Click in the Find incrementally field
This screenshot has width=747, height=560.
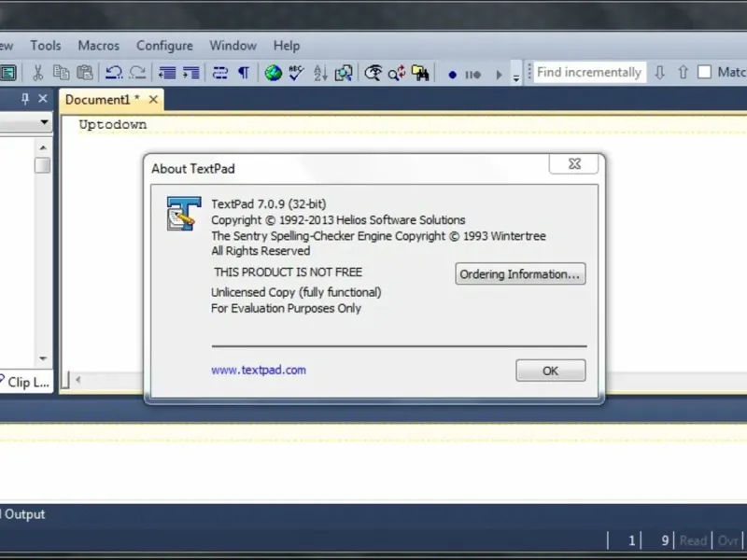(589, 73)
